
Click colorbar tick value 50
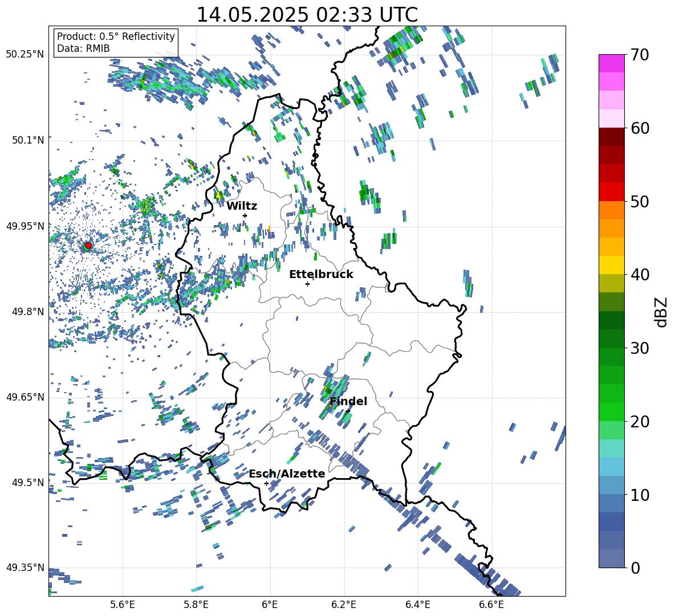coord(640,201)
